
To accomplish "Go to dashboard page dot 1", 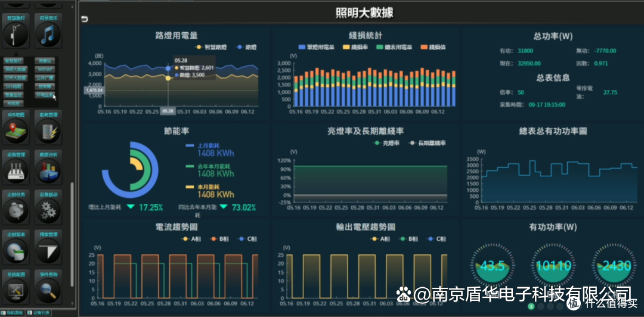I will pyautogui.click(x=531, y=306).
